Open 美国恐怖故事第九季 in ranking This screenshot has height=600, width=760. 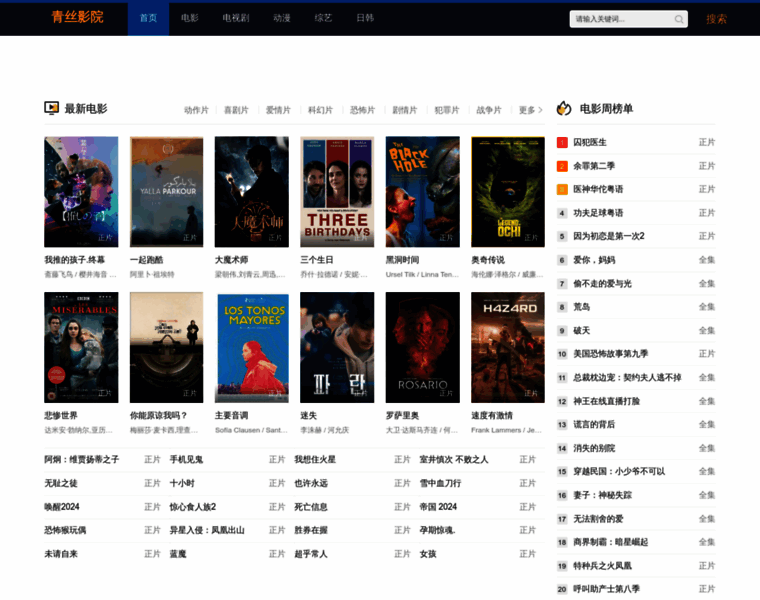point(611,354)
